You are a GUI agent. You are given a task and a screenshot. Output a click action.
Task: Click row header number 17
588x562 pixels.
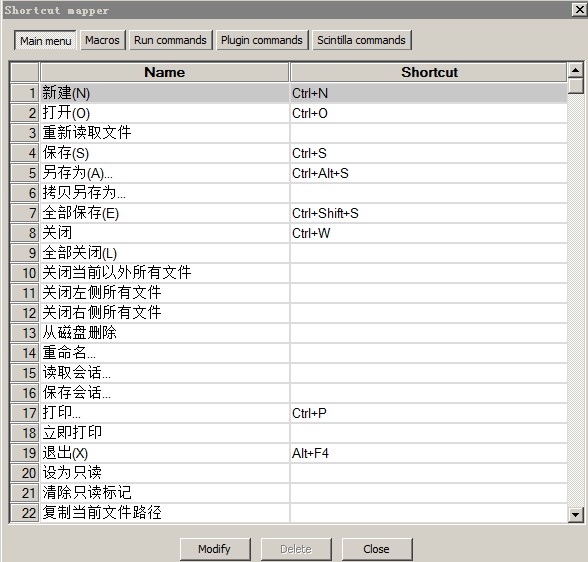click(25, 413)
